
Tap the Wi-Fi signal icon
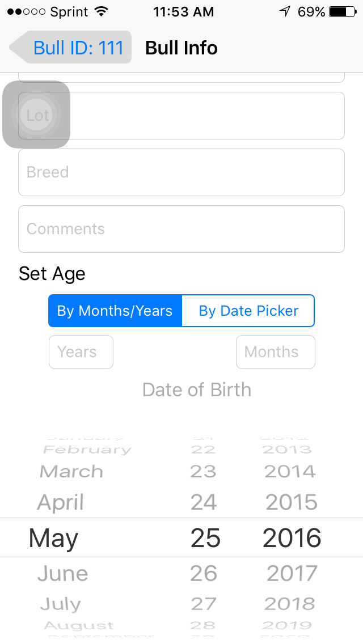pyautogui.click(x=102, y=12)
